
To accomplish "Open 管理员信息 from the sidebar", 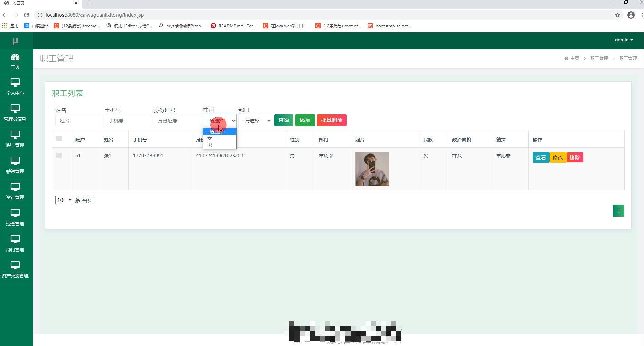I will 15,113.
